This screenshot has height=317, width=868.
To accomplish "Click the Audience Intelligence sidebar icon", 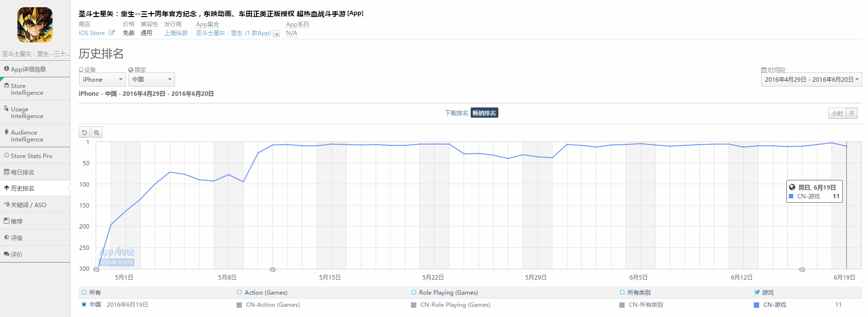I will [x=6, y=132].
